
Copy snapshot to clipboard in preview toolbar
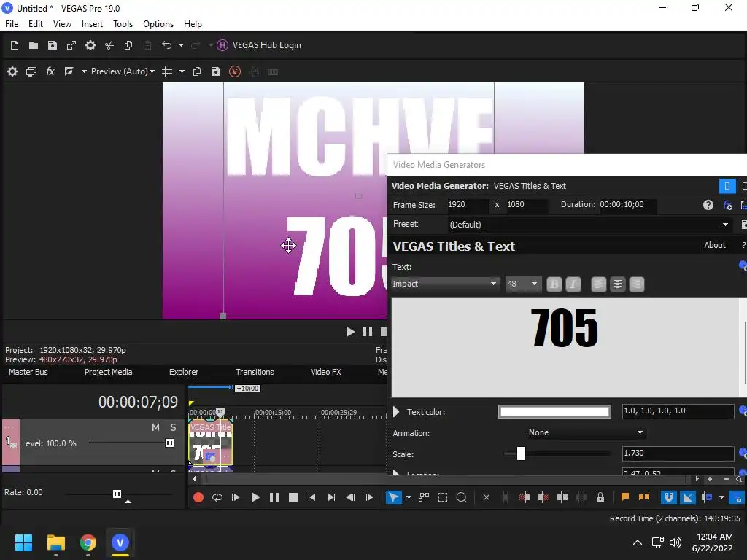pyautogui.click(x=197, y=71)
